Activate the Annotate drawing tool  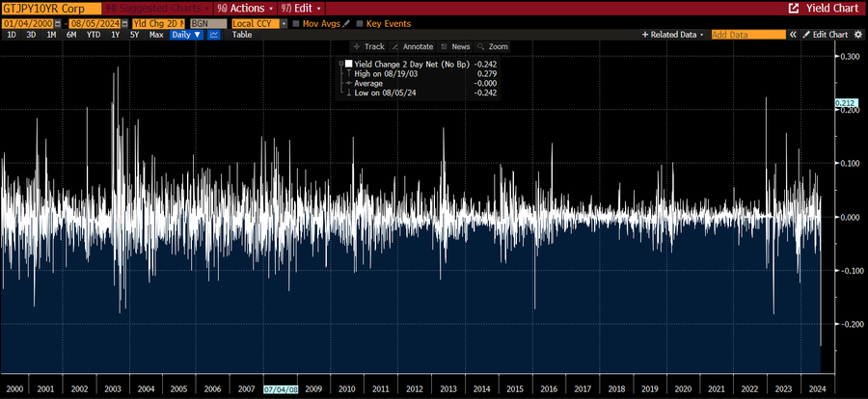point(413,47)
